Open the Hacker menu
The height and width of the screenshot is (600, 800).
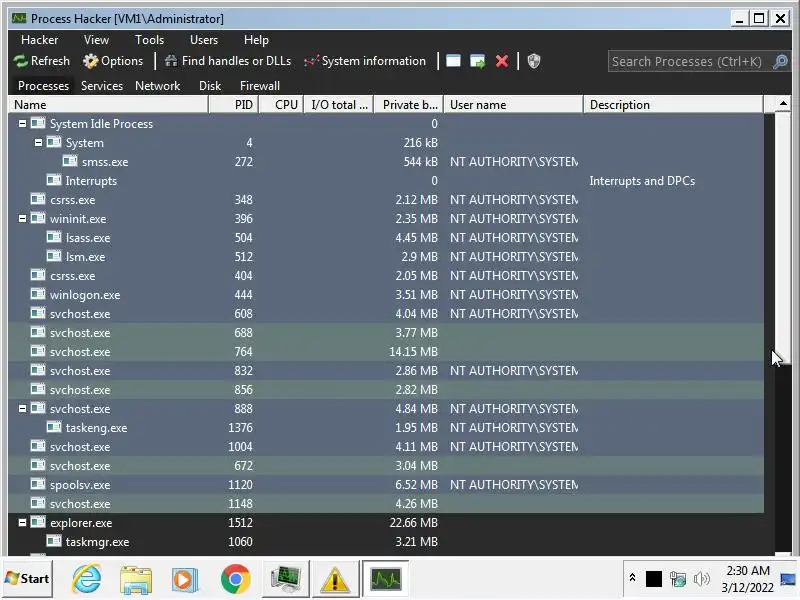(x=39, y=40)
